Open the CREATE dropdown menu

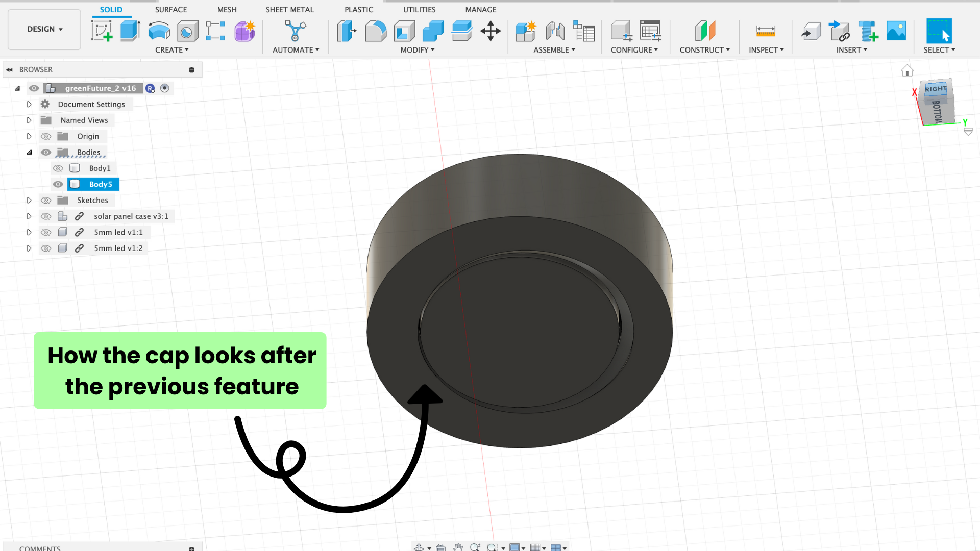tap(172, 50)
